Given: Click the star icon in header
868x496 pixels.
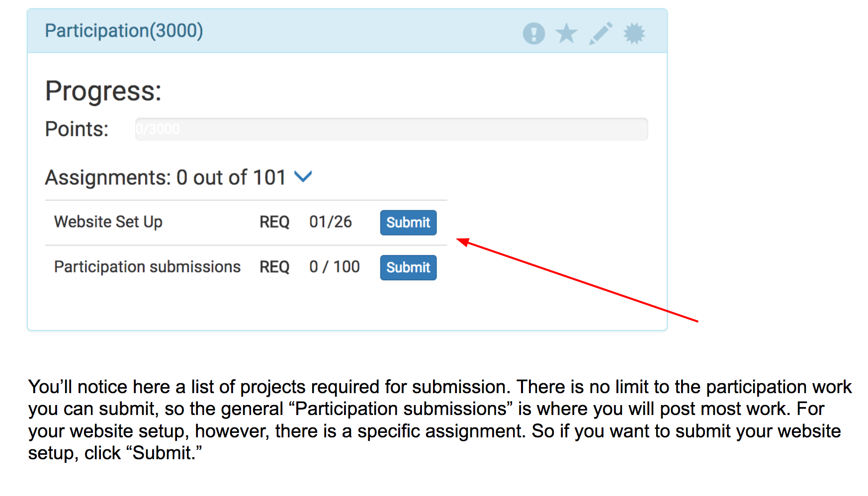Looking at the screenshot, I should tap(566, 34).
